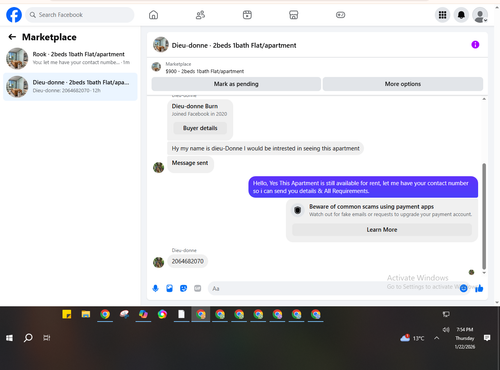The width and height of the screenshot is (500, 370).
Task: Open the Task View button
Action: tap(47, 338)
